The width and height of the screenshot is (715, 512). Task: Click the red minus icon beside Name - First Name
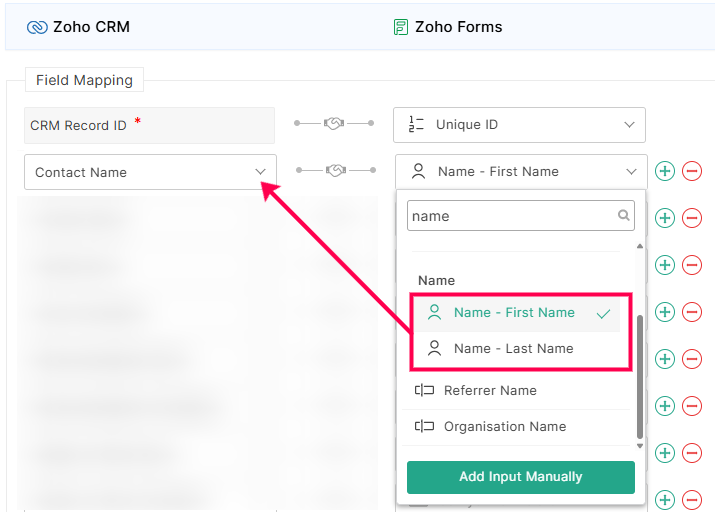[x=692, y=171]
